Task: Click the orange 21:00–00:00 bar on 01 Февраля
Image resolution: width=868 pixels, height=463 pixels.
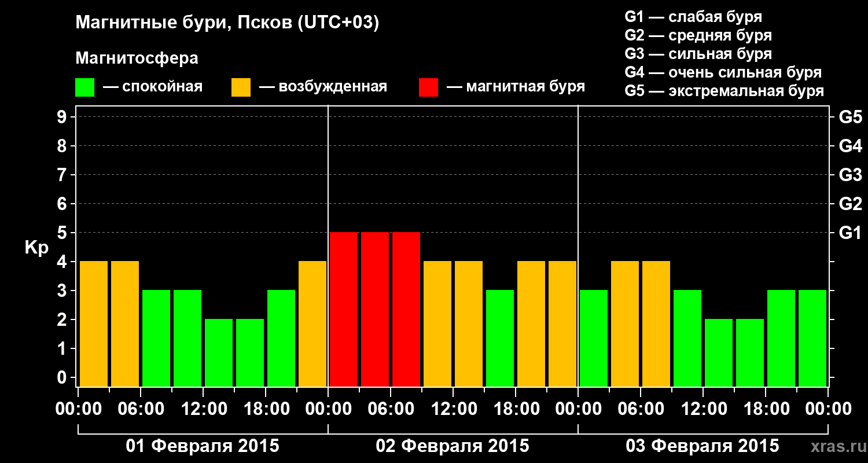Action: (312, 324)
